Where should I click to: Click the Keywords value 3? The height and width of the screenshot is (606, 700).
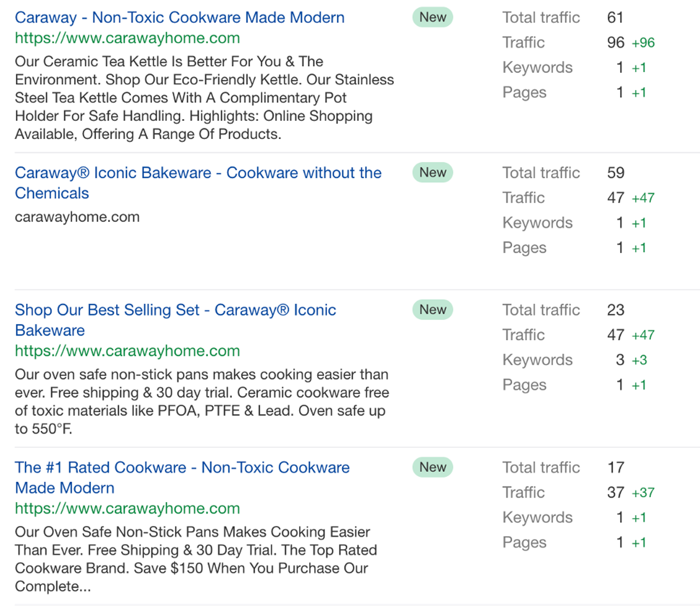(x=620, y=360)
